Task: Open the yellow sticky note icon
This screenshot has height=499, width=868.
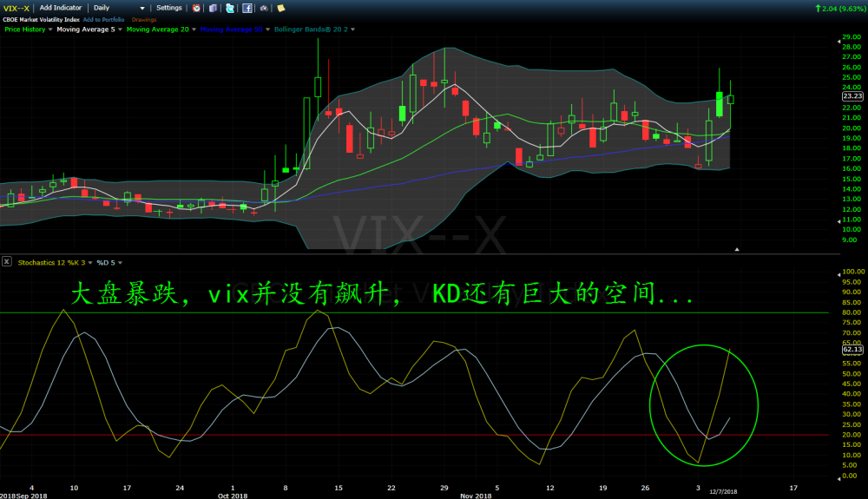Action: (281, 9)
